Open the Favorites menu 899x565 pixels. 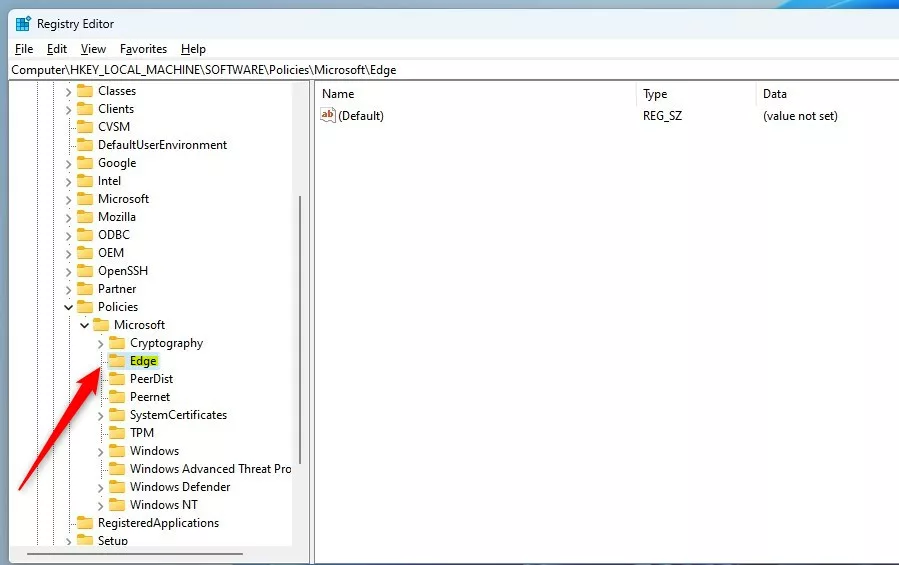point(143,49)
